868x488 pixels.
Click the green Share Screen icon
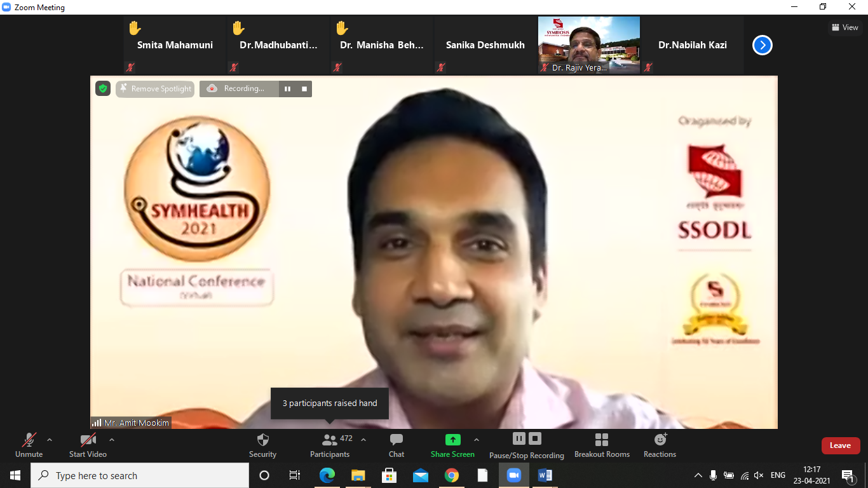[x=452, y=440]
